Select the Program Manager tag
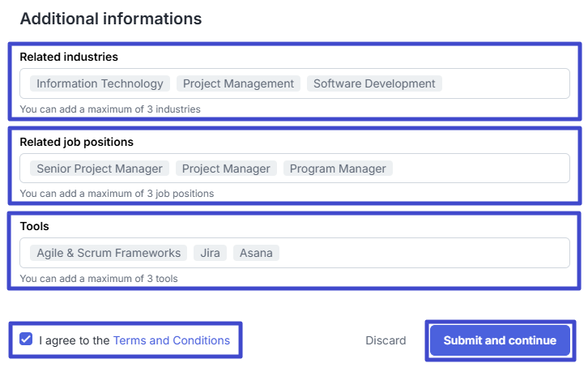Image resolution: width=588 pixels, height=376 pixels. coord(338,169)
